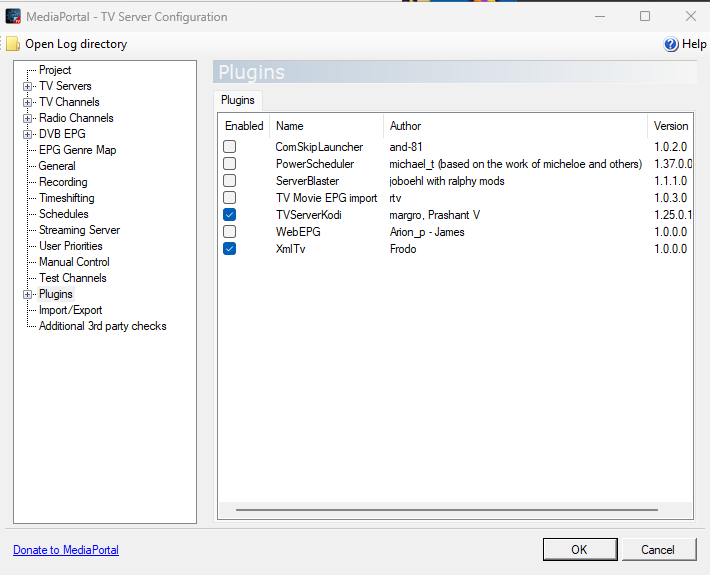This screenshot has width=710, height=575.
Task: Select Streaming Server in the tree
Action: coord(79,230)
